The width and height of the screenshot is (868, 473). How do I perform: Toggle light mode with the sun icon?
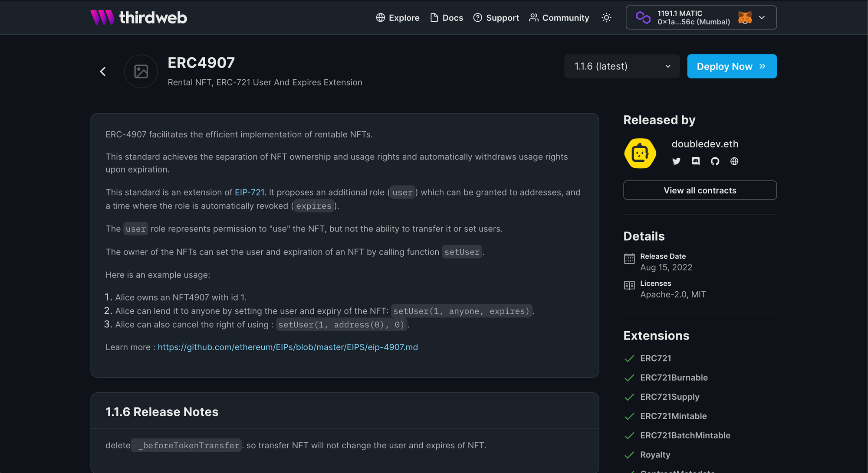[606, 17]
